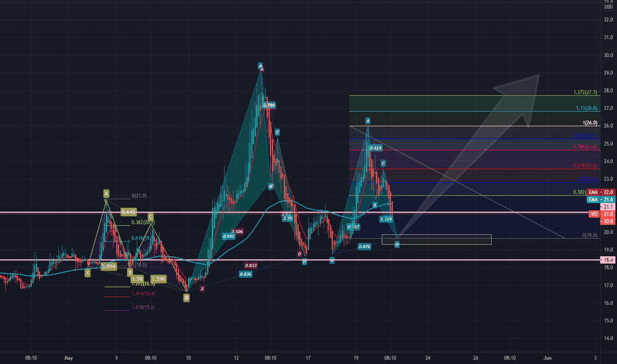Click the 17.0 price axis label

(608, 285)
